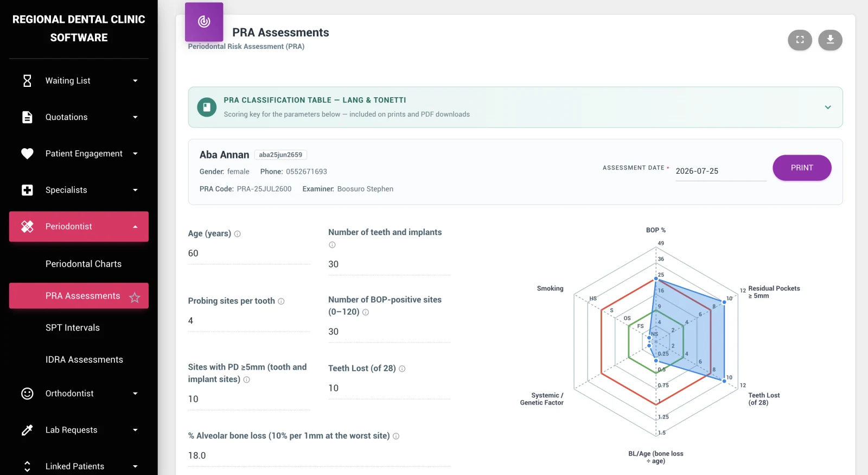
Task: Click the Lab Requests pen icon
Action: pyautogui.click(x=27, y=430)
